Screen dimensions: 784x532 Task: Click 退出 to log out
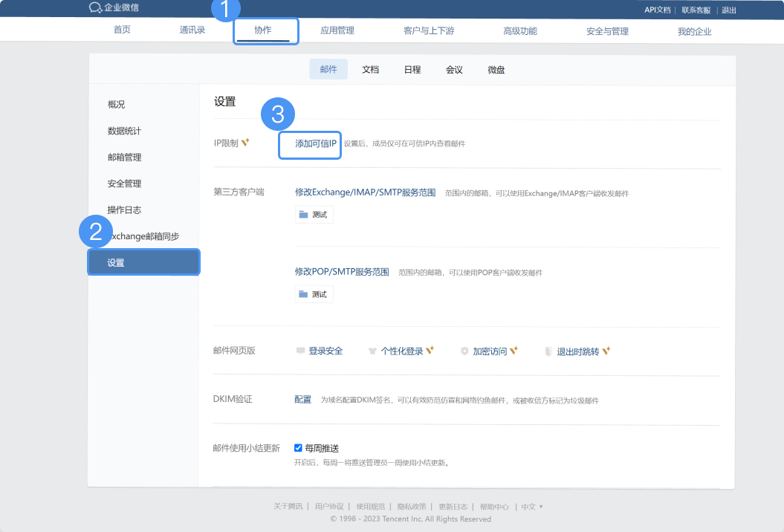729,10
